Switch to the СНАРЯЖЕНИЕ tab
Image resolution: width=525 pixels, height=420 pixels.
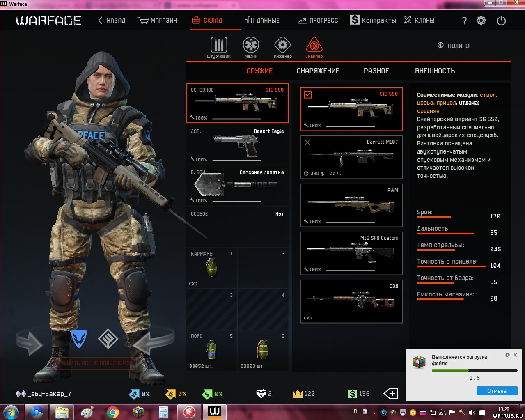pos(318,71)
